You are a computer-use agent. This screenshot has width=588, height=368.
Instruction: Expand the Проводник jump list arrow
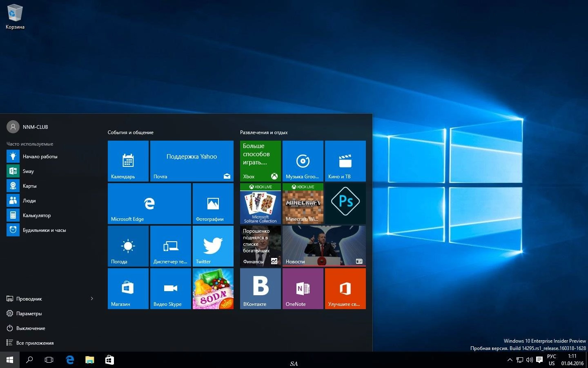pos(92,299)
